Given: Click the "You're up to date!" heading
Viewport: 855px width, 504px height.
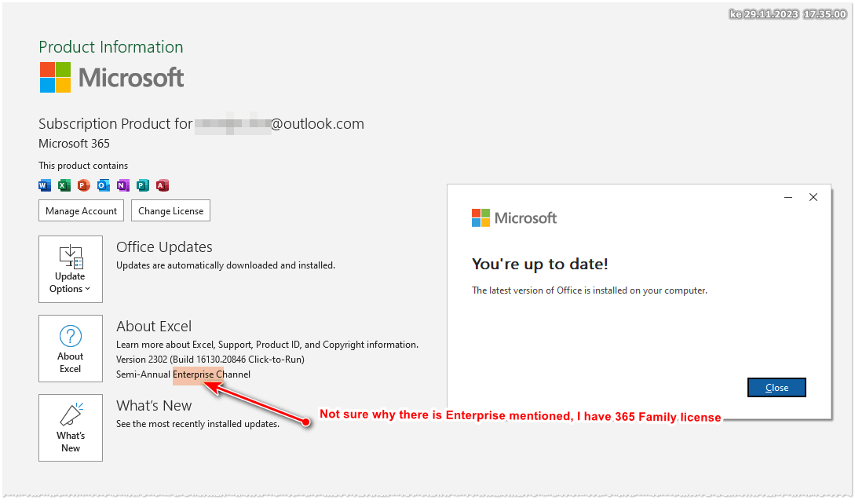Looking at the screenshot, I should click(x=540, y=265).
